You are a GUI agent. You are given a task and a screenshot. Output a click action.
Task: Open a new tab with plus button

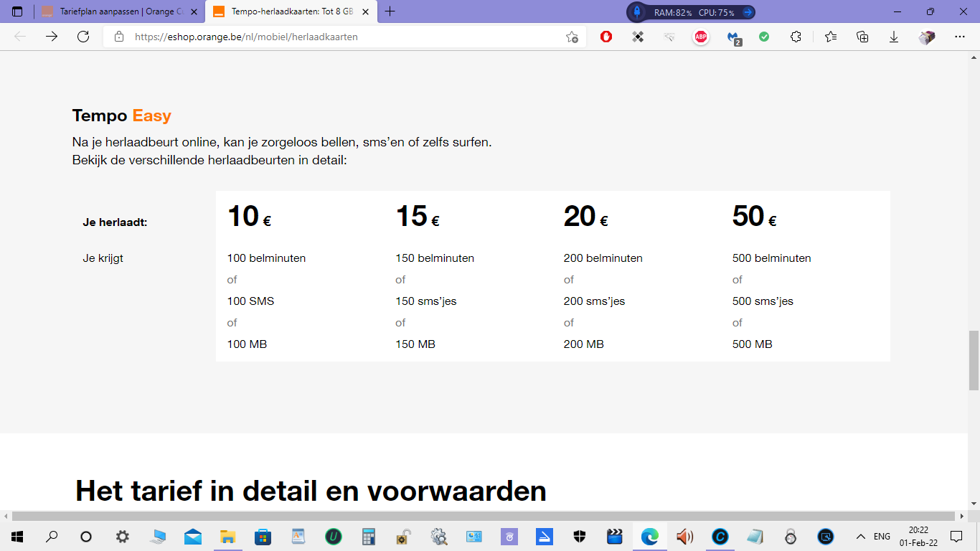coord(390,11)
